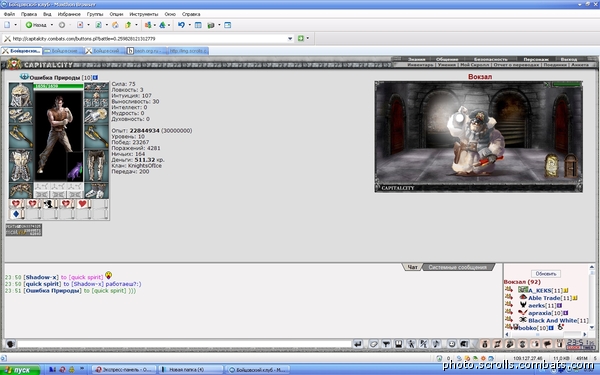Viewport: 600px width, 375px height.
Task: Click the private message arrow beside aerks
Action: 509,305
